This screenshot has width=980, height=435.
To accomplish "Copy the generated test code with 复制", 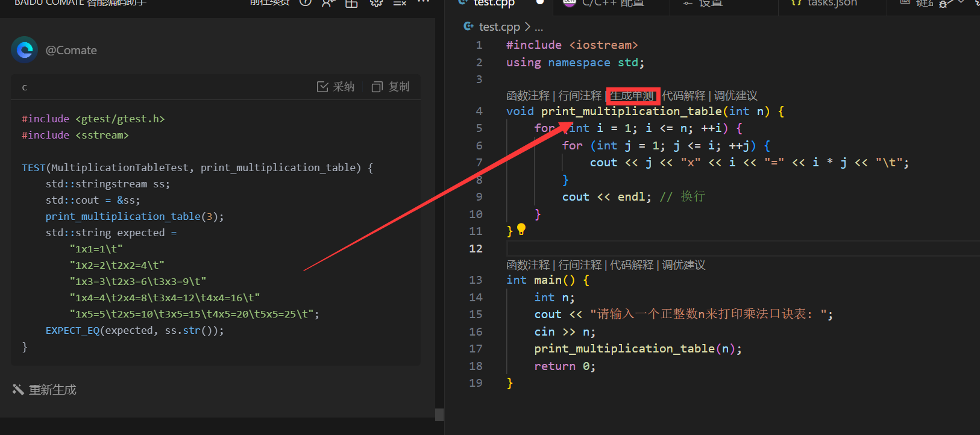I will tap(391, 87).
